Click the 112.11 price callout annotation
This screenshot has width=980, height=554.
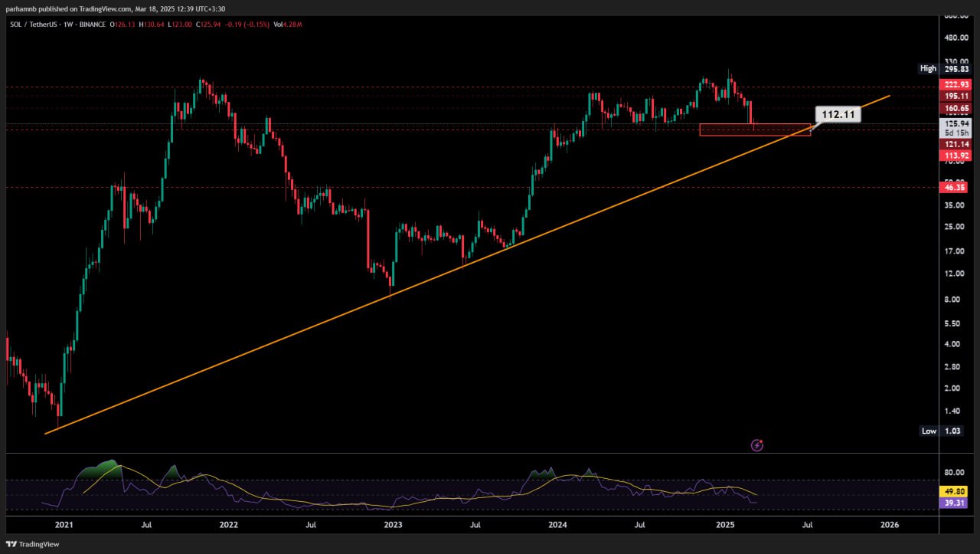pyautogui.click(x=838, y=115)
